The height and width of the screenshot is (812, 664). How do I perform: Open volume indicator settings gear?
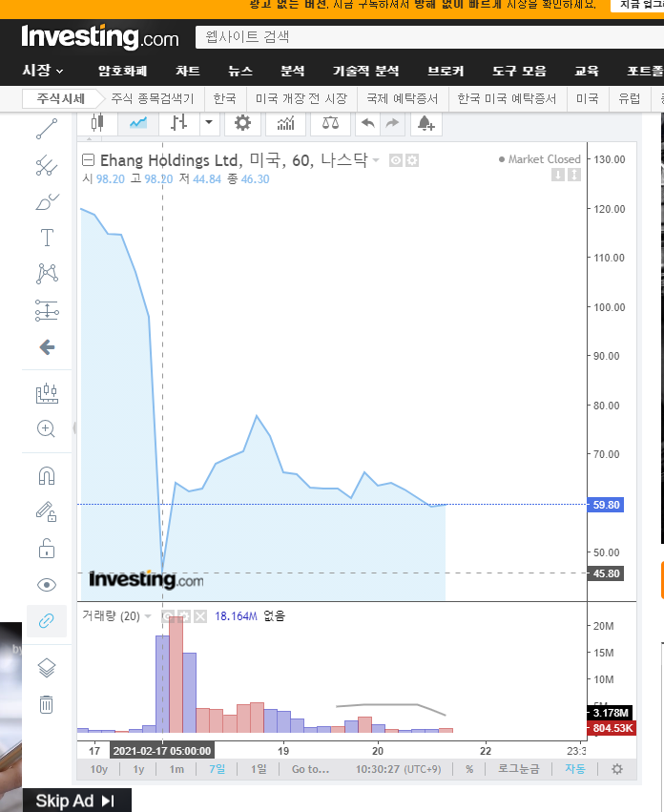[184, 616]
